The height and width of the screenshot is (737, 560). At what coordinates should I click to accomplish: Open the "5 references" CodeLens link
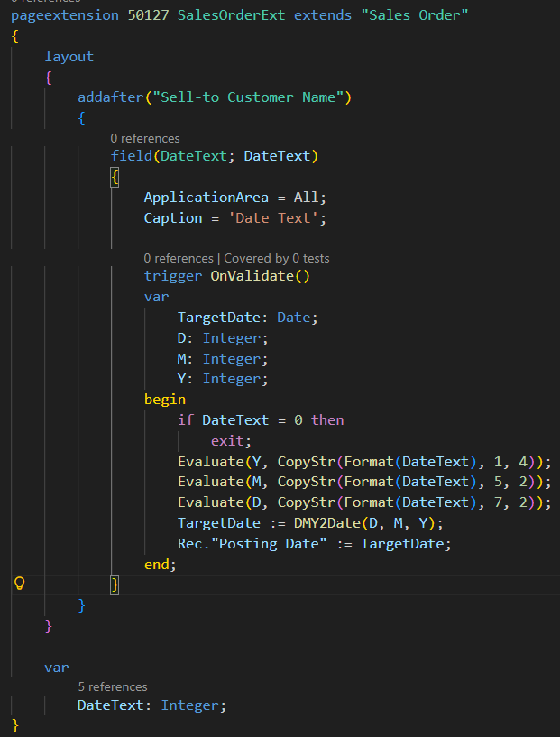112,686
